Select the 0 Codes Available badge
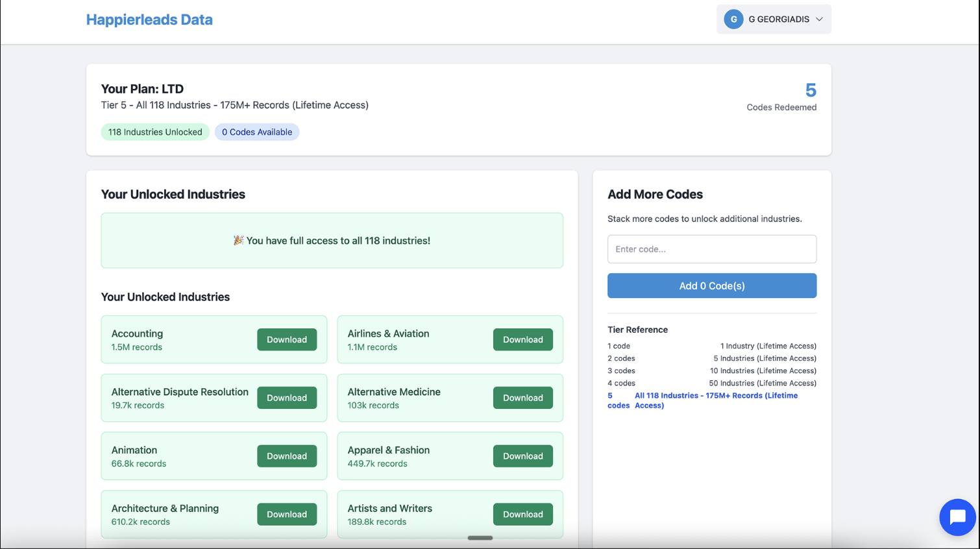The height and width of the screenshot is (549, 980). point(257,132)
